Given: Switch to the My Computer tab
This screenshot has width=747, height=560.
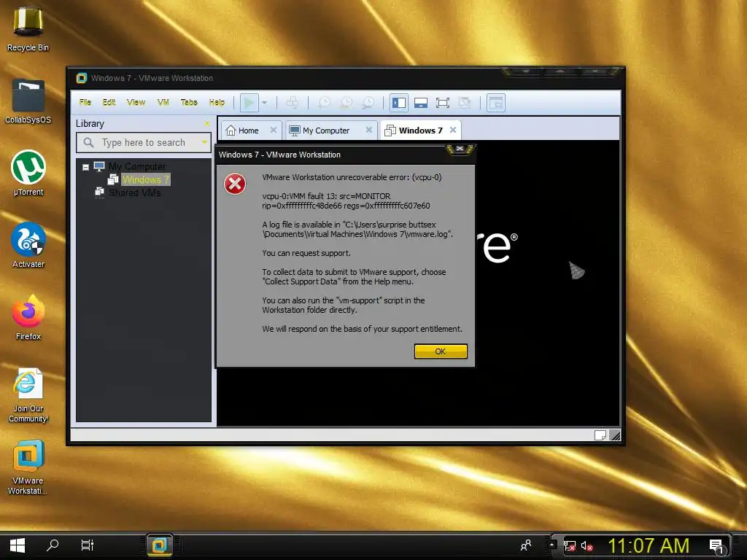Looking at the screenshot, I should [x=326, y=131].
